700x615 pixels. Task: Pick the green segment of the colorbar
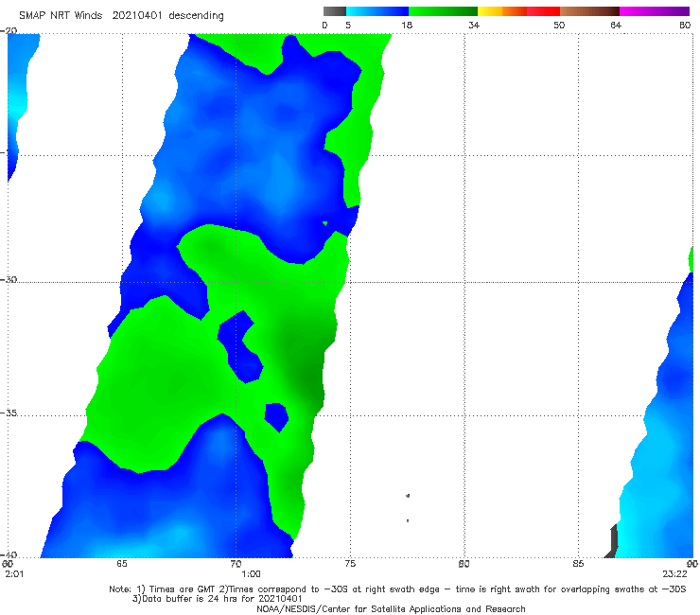[x=443, y=11]
